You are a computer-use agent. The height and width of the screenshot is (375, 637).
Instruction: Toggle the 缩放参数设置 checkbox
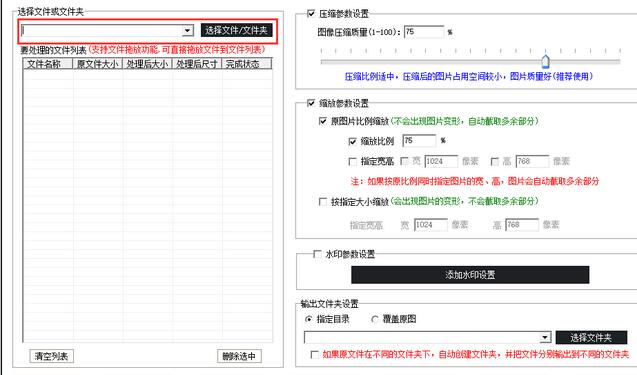[311, 103]
